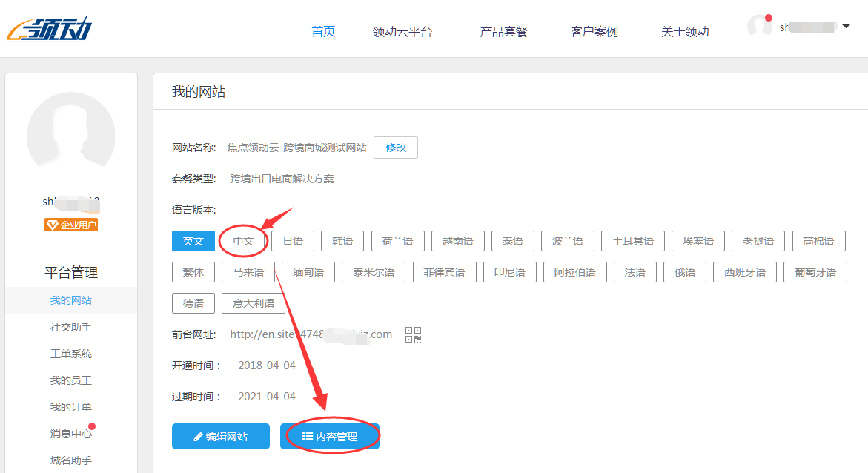This screenshot has width=868, height=473.
Task: Enable the 韩语 language version
Action: 342,240
